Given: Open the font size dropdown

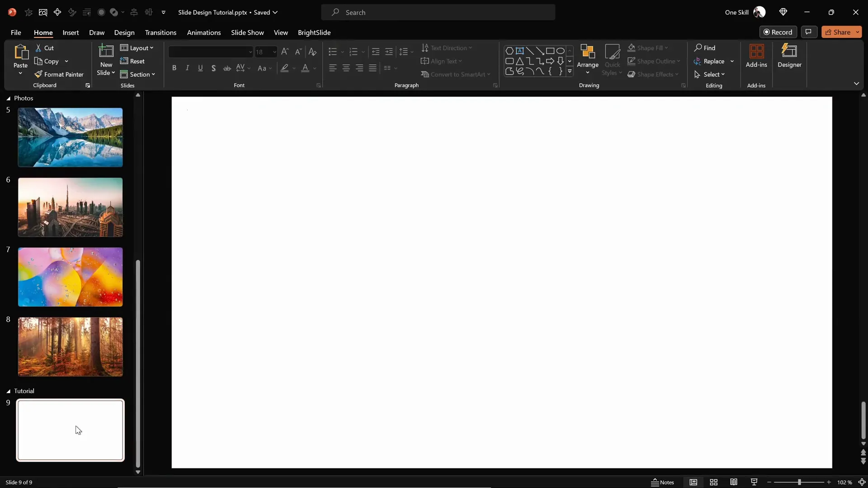Looking at the screenshot, I should (x=274, y=52).
